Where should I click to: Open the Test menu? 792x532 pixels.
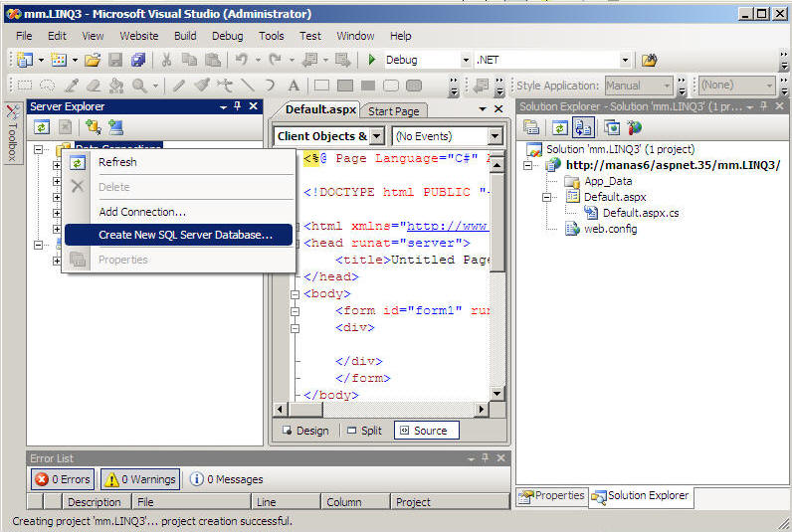310,36
